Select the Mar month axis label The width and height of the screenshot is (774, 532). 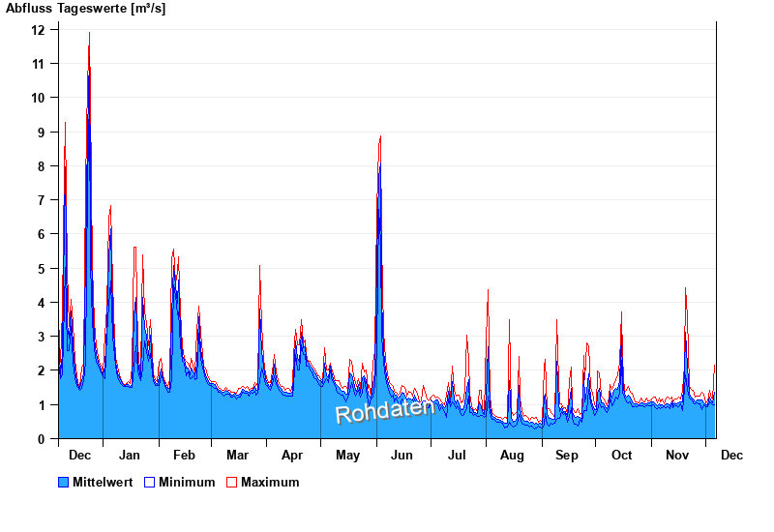pyautogui.click(x=237, y=455)
